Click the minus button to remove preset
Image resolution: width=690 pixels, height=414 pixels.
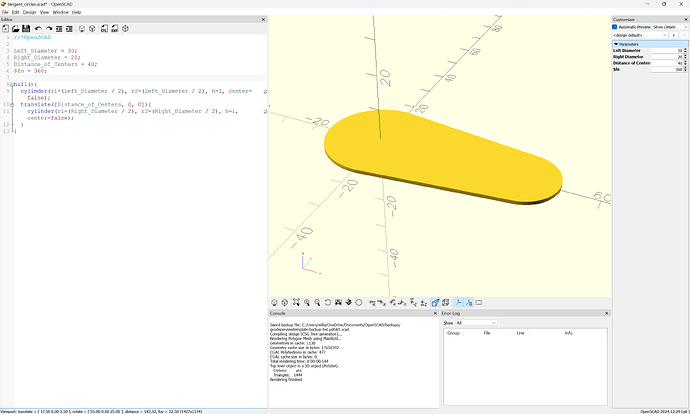(x=683, y=35)
